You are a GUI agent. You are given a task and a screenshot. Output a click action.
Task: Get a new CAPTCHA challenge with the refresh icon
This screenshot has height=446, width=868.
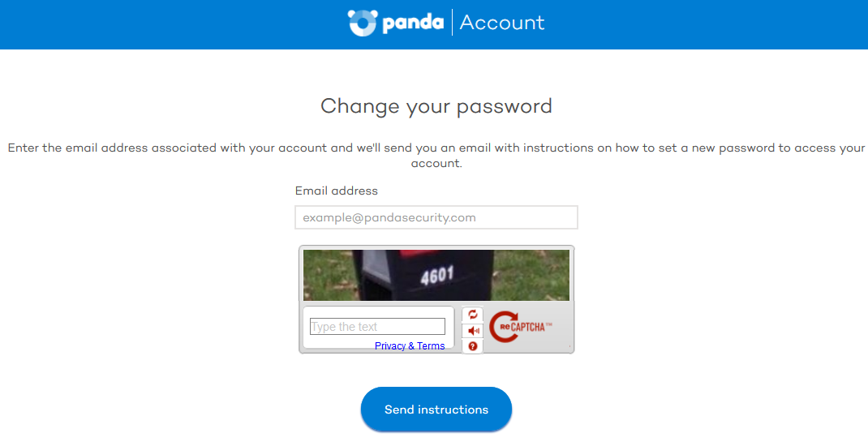(473, 315)
